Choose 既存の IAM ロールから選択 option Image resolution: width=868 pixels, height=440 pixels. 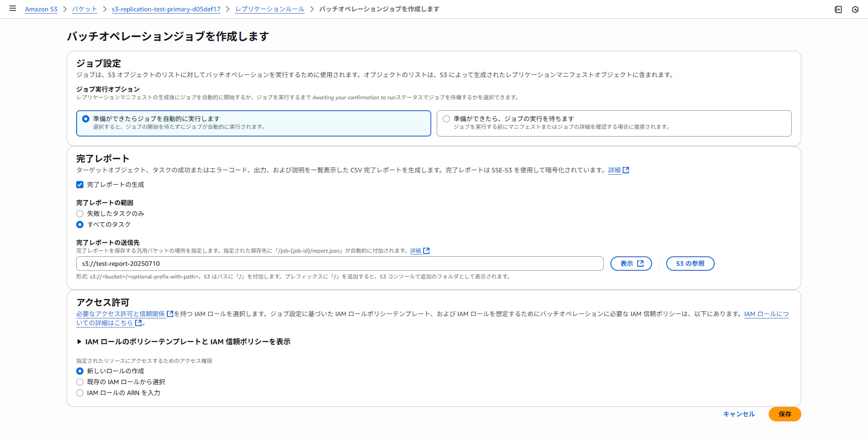[80, 381]
